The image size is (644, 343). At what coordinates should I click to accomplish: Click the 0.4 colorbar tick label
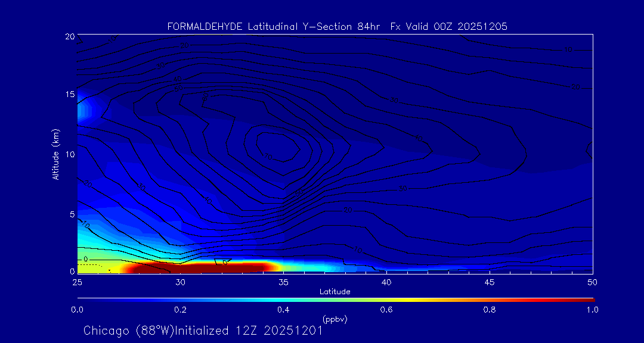(x=283, y=310)
